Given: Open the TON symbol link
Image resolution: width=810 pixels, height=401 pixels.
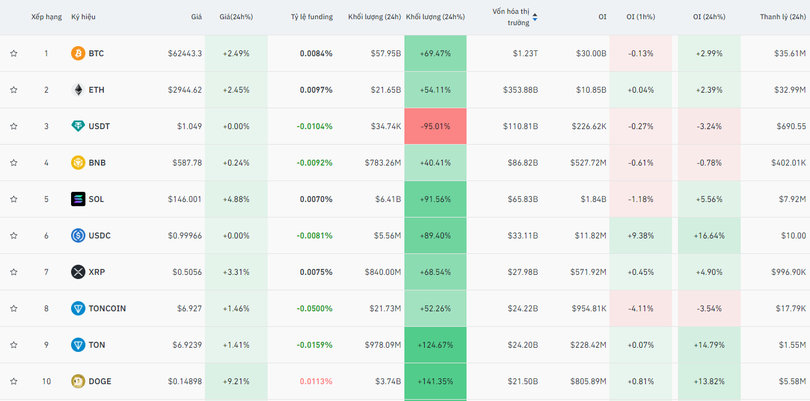Looking at the screenshot, I should point(97,345).
